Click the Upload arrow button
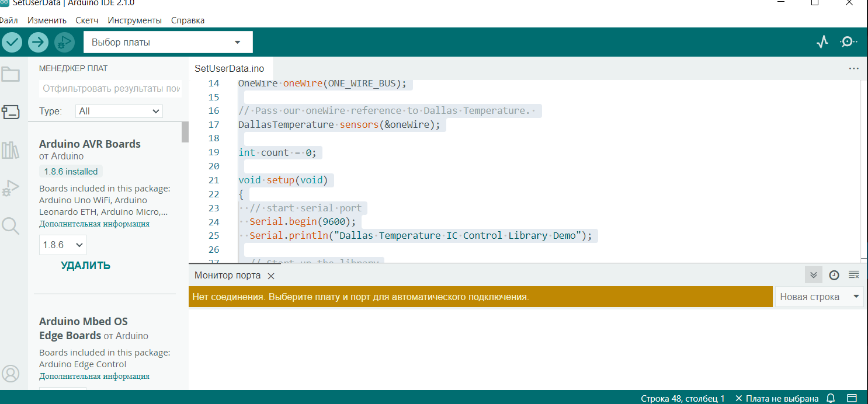This screenshot has height=404, width=868. click(39, 42)
